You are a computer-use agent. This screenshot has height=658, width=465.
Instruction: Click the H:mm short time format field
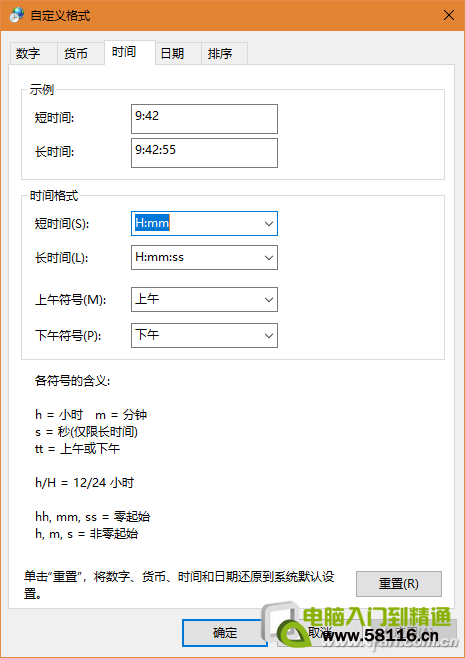(x=196, y=224)
